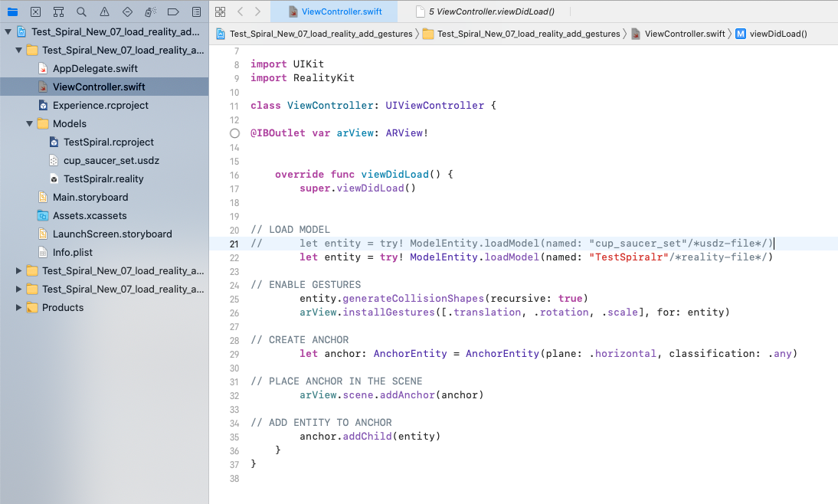Open the Project navigator folder icon

(12, 11)
